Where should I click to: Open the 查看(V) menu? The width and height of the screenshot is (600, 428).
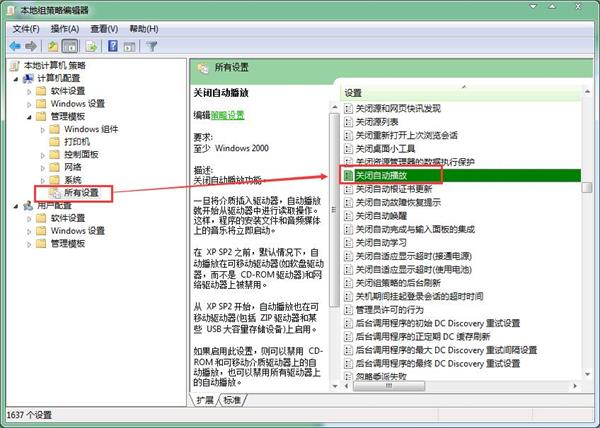tap(104, 29)
